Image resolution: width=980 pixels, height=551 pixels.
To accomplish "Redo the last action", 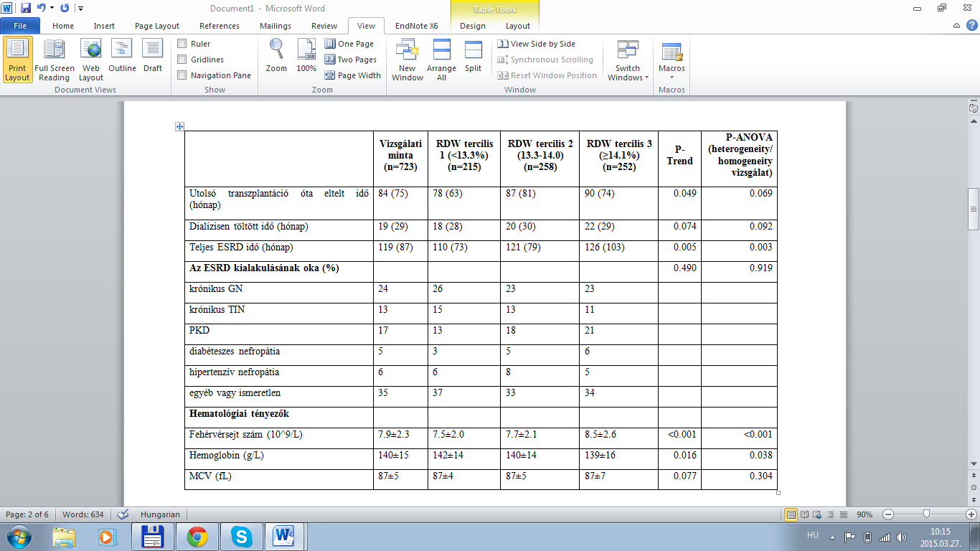I will point(65,9).
